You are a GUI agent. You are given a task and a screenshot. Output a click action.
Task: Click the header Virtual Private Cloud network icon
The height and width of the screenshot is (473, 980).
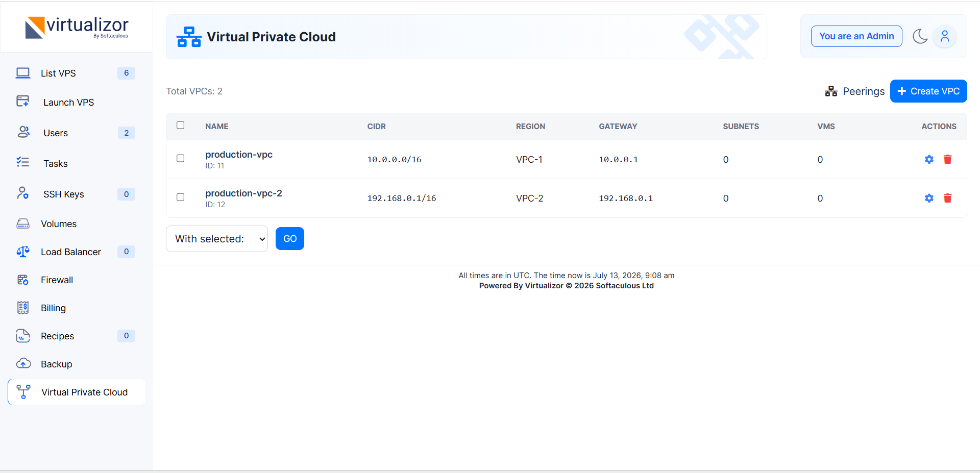(x=189, y=37)
